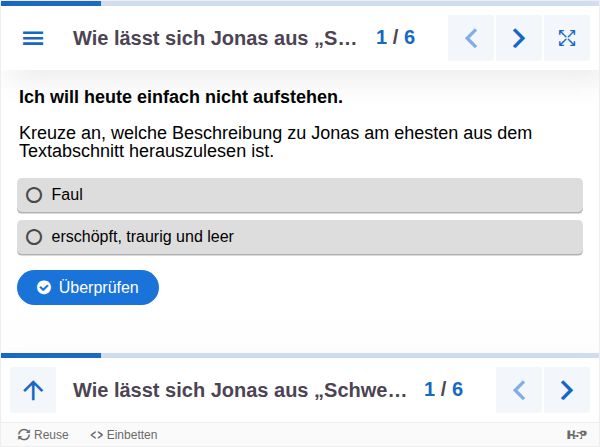Image resolution: width=600 pixels, height=447 pixels.
Task: Click the Überprüfen button
Action: click(88, 287)
